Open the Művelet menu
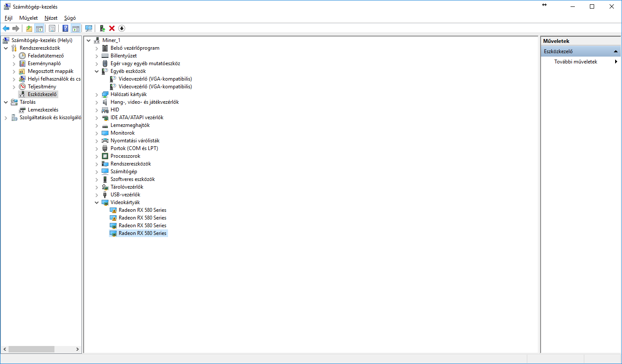Image resolution: width=622 pixels, height=364 pixels. pyautogui.click(x=28, y=18)
